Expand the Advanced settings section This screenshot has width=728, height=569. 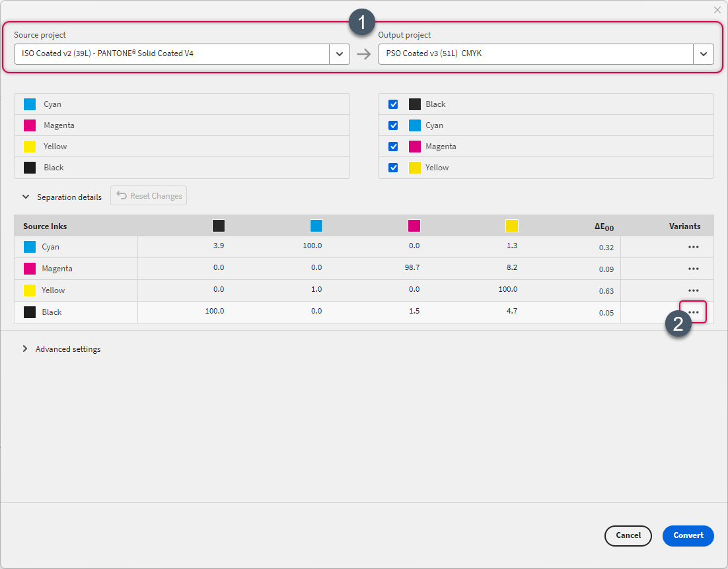tap(25, 349)
